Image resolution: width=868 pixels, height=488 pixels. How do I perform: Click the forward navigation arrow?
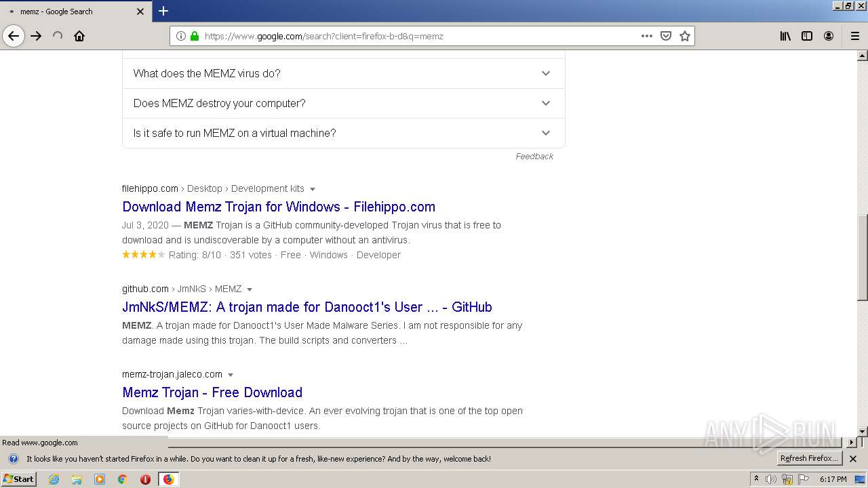[x=36, y=36]
